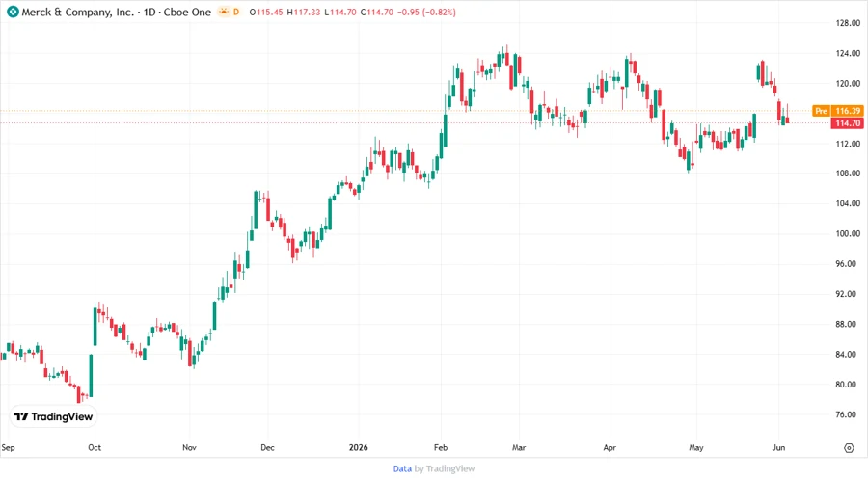Screen dimensions: 868x480
Task: Click the Feb time axis label
Action: pos(441,448)
